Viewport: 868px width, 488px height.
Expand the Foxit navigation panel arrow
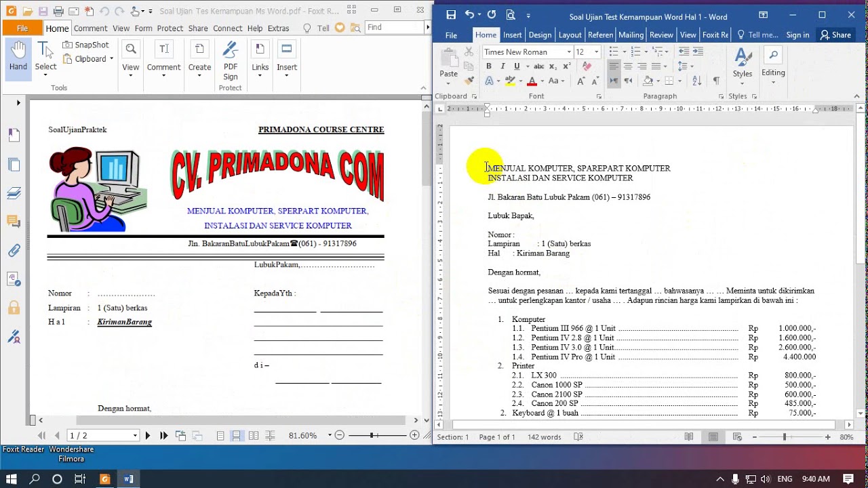tap(18, 103)
